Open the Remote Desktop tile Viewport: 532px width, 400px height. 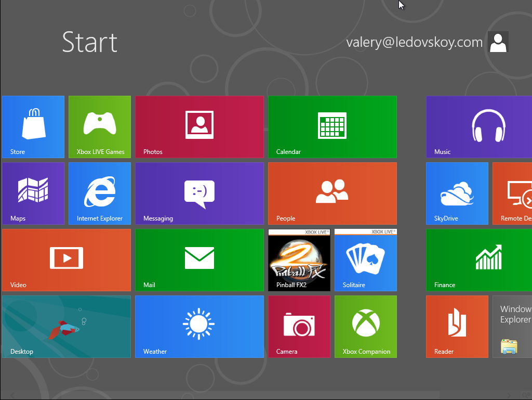512,193
